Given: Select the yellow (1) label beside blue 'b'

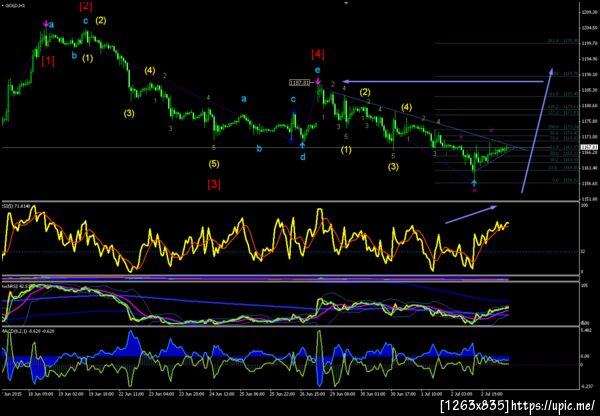Looking at the screenshot, I should (88, 58).
